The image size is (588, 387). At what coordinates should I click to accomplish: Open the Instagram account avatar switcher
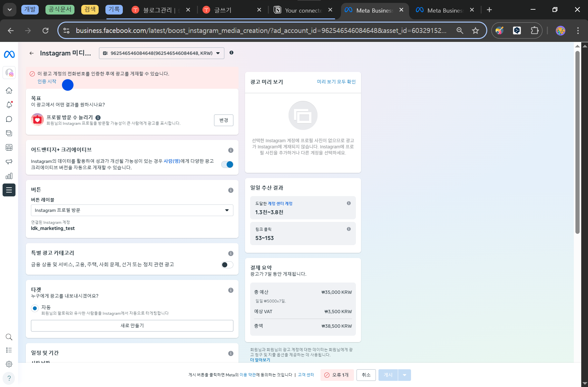[x=9, y=72]
